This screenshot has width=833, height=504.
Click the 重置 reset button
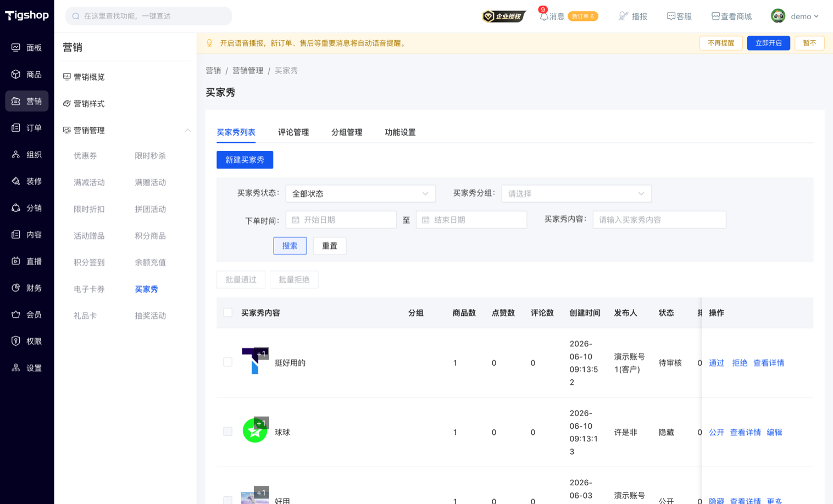click(330, 246)
